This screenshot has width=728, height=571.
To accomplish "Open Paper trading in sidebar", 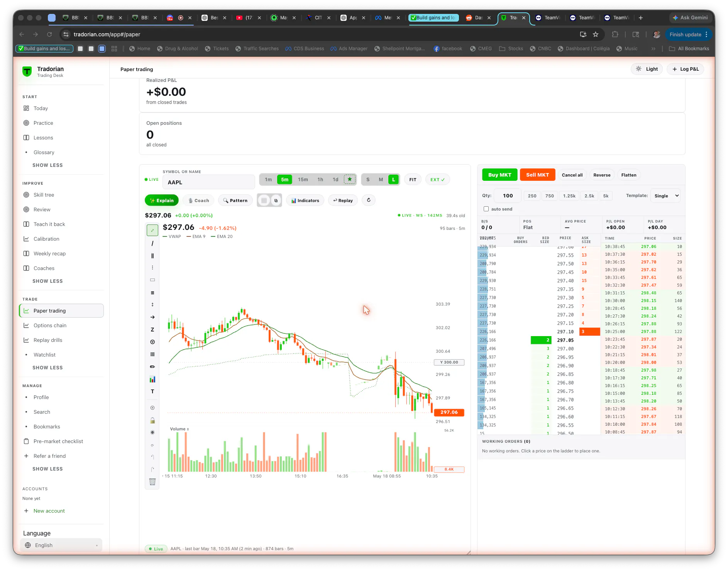I will pos(61,311).
